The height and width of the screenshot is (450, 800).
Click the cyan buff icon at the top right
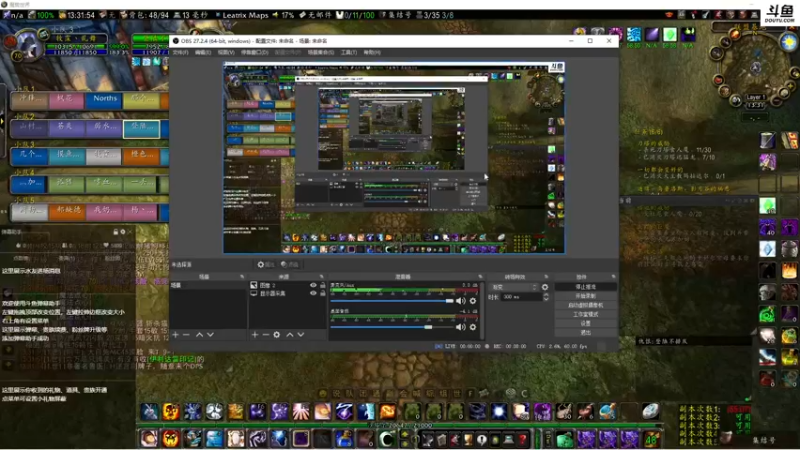coord(634,34)
